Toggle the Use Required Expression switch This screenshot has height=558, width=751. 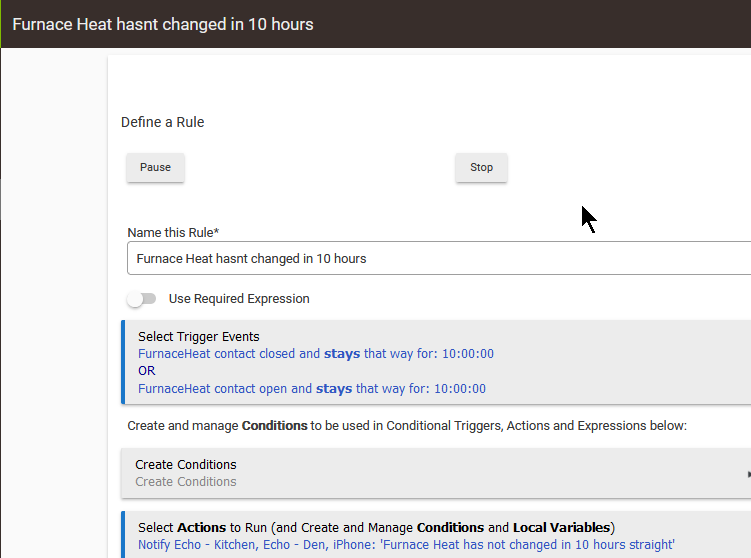coord(142,299)
